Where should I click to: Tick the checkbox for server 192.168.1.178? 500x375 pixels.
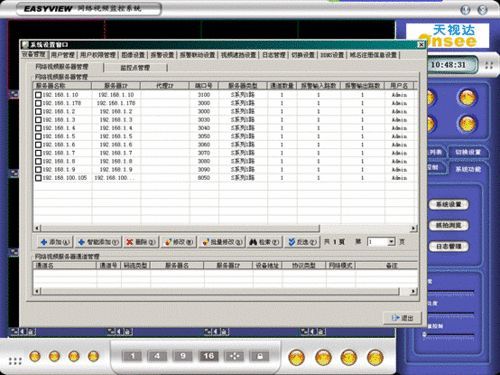pos(38,103)
